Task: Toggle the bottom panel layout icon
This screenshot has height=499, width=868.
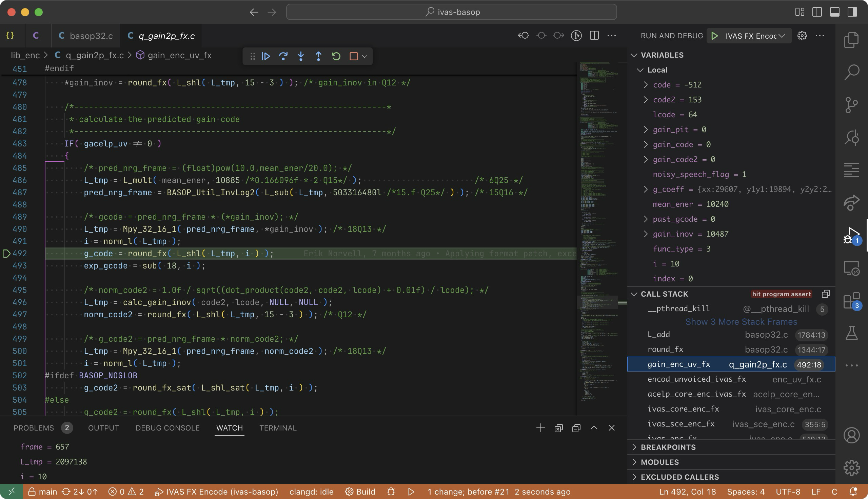Action: click(834, 12)
